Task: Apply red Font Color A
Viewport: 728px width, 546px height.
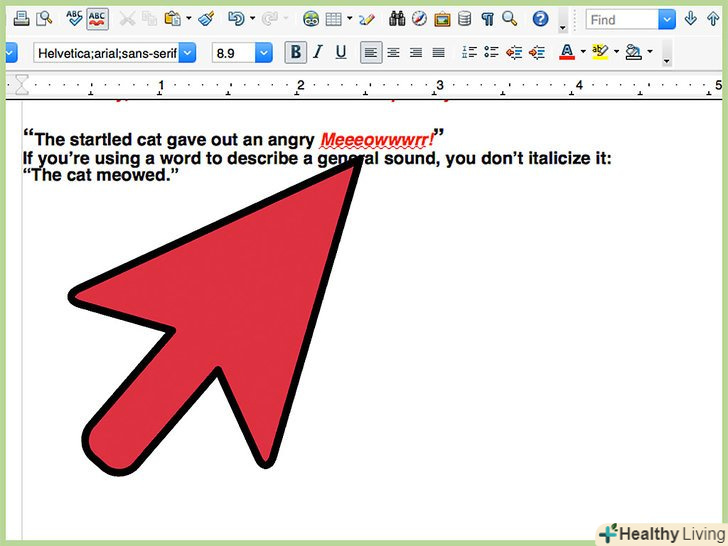Action: pos(567,52)
